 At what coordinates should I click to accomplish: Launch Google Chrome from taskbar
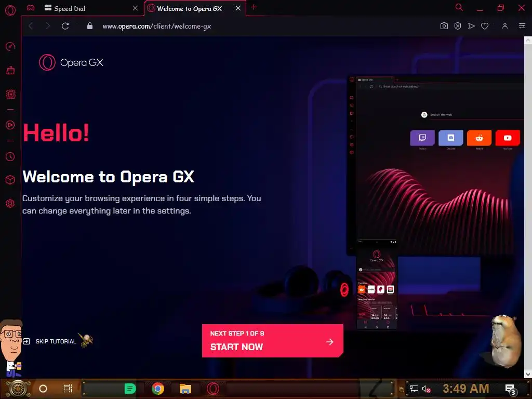click(x=158, y=389)
